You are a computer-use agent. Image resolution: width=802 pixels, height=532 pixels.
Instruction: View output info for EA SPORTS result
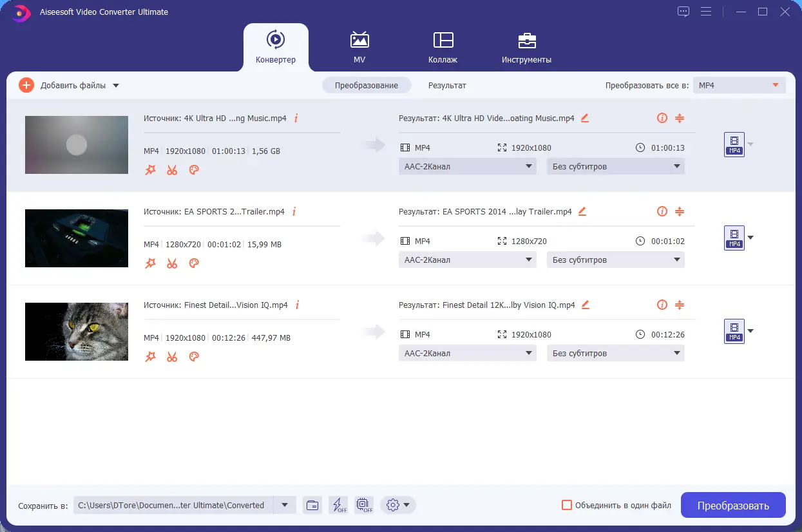(x=662, y=211)
